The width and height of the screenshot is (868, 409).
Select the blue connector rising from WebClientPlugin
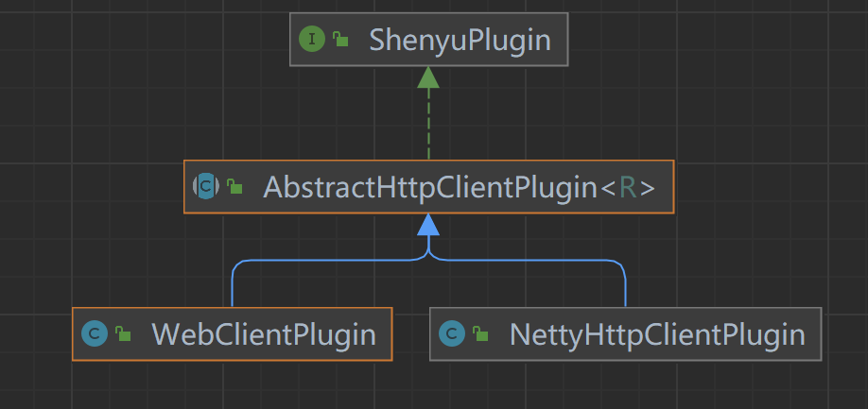pyautogui.click(x=233, y=283)
